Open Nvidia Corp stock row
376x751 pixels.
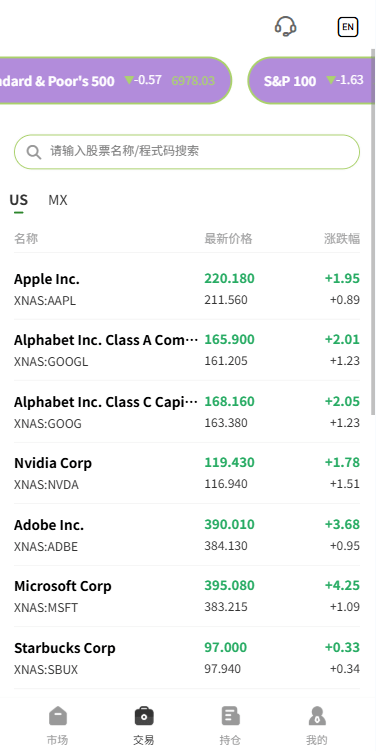point(187,473)
